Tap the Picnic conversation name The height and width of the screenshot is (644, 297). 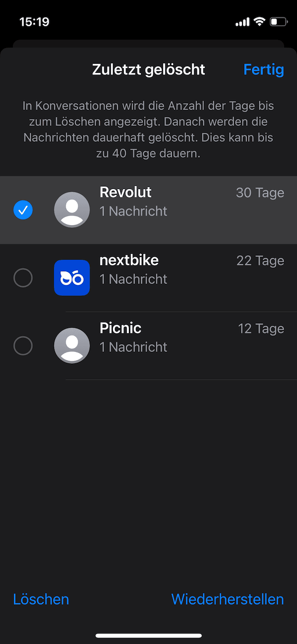click(x=120, y=328)
